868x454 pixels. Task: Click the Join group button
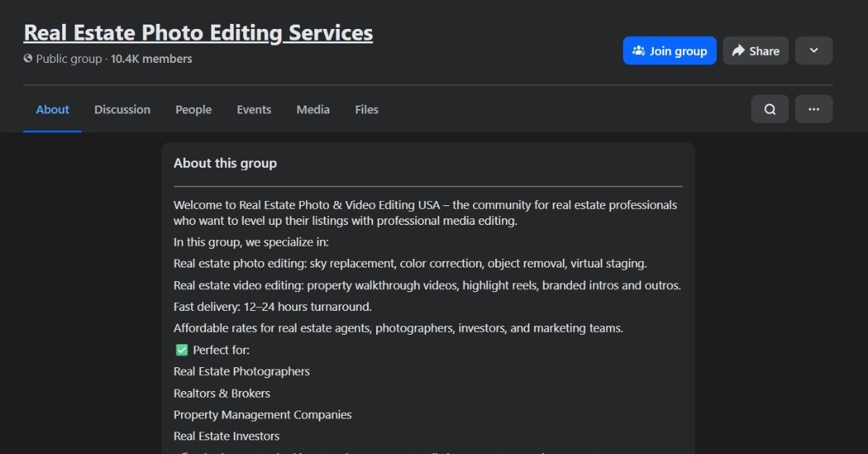point(669,51)
